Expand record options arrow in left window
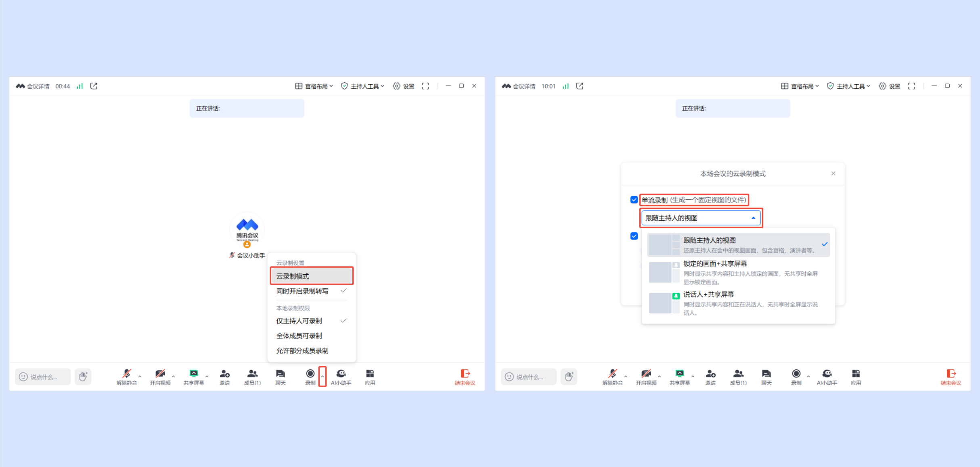Screen dimensions: 980x467 tap(322, 376)
